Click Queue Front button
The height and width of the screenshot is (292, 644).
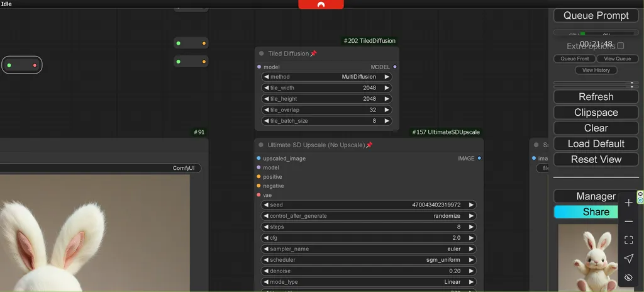point(575,59)
